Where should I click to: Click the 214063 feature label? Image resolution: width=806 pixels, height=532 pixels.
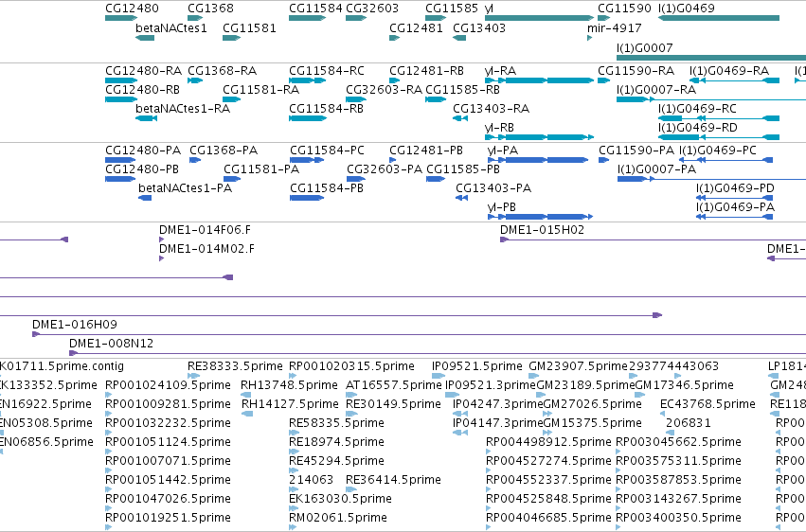point(311,480)
